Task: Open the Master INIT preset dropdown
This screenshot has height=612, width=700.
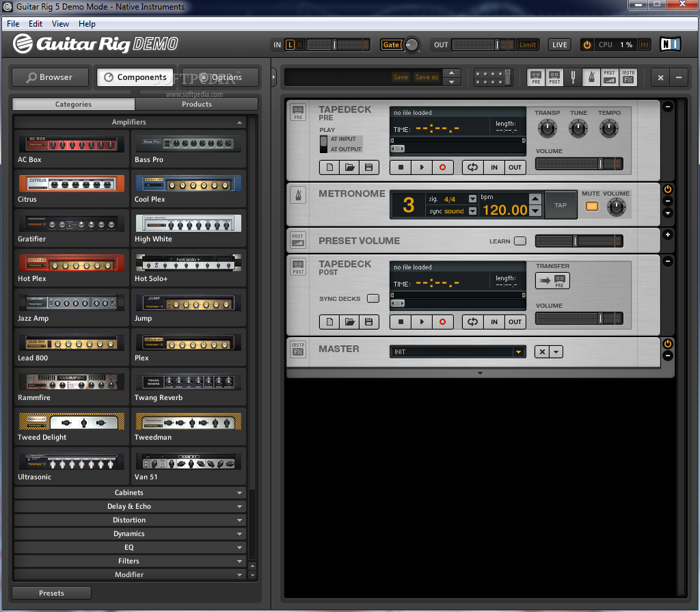Action: (x=518, y=352)
